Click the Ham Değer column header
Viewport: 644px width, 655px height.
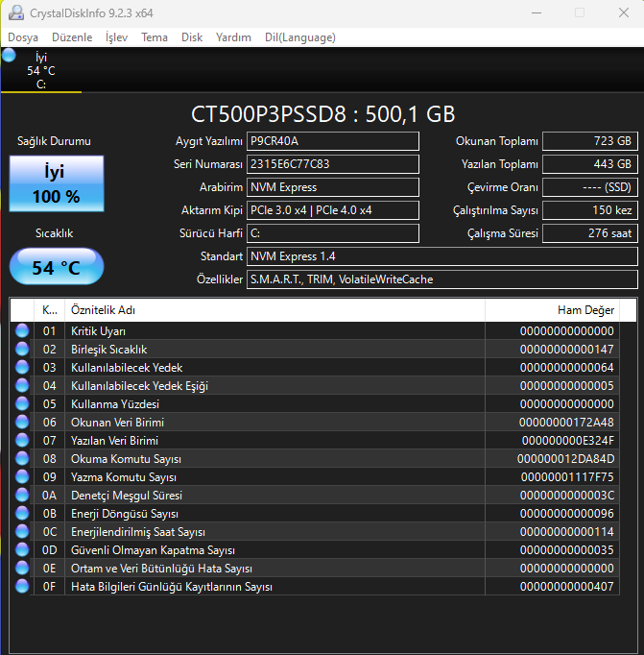coord(552,310)
